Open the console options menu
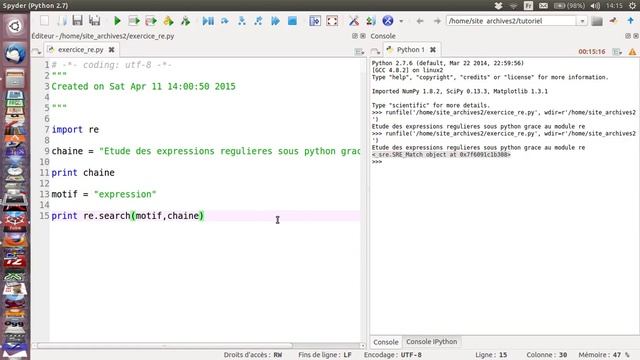 617,52
